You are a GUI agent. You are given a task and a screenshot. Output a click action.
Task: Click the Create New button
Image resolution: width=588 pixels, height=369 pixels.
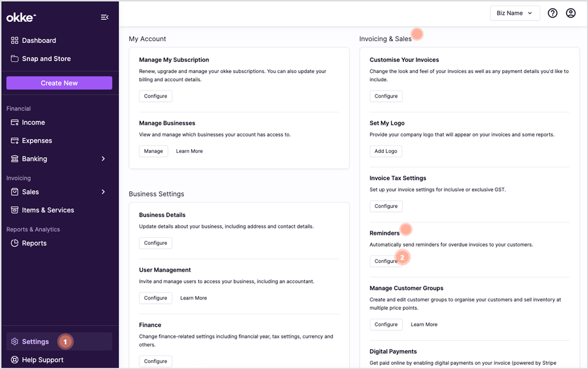click(59, 83)
